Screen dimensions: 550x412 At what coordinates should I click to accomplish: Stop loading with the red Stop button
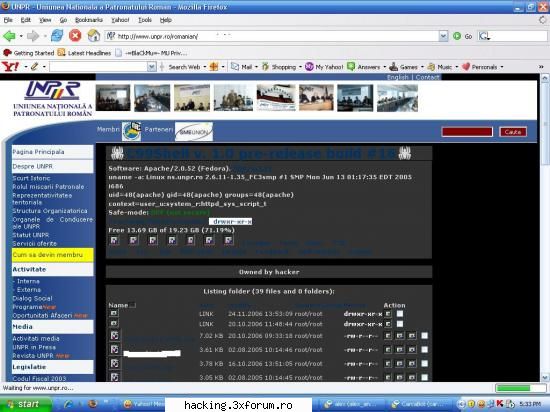[x=75, y=35]
